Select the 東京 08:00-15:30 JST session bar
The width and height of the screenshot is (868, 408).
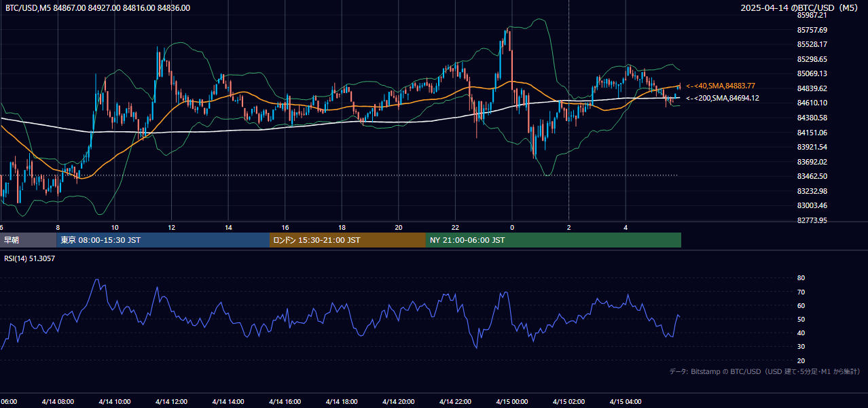pyautogui.click(x=163, y=240)
